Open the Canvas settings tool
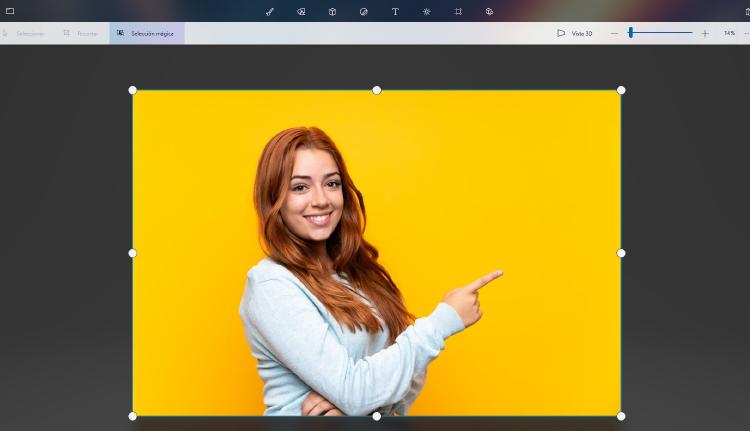 (458, 12)
